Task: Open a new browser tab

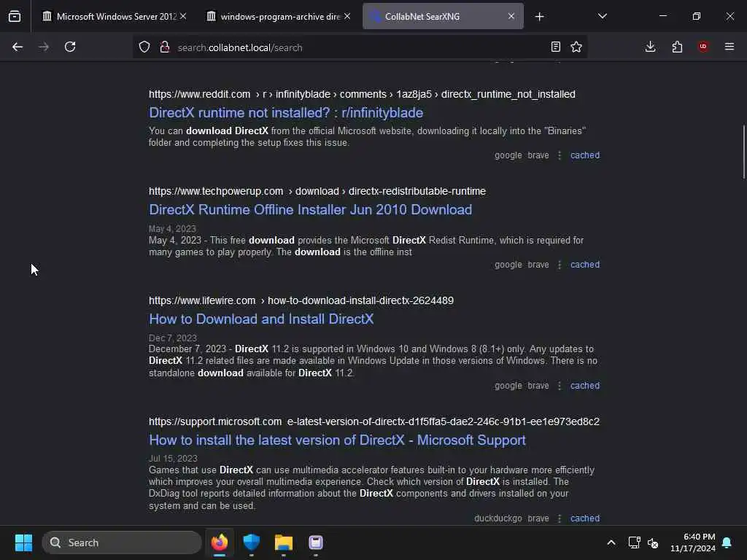Action: click(x=539, y=17)
